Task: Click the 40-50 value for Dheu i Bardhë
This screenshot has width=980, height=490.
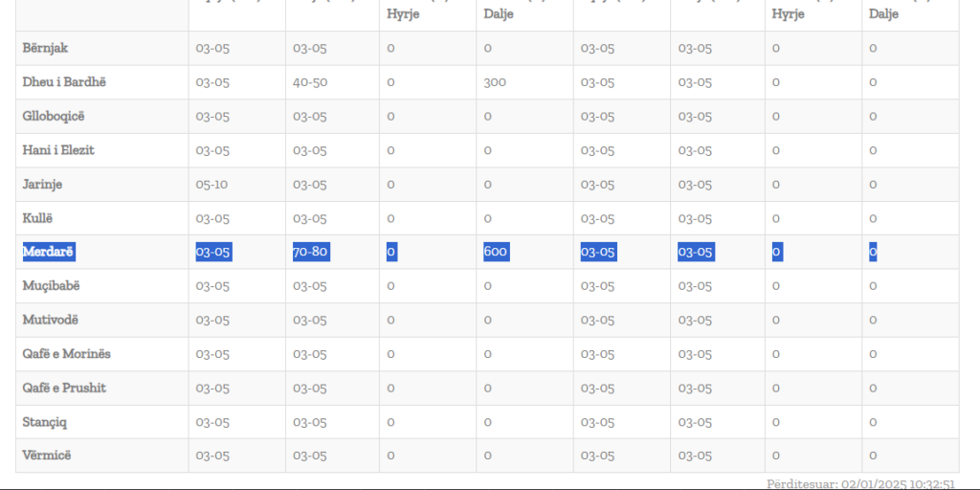Action: click(310, 82)
